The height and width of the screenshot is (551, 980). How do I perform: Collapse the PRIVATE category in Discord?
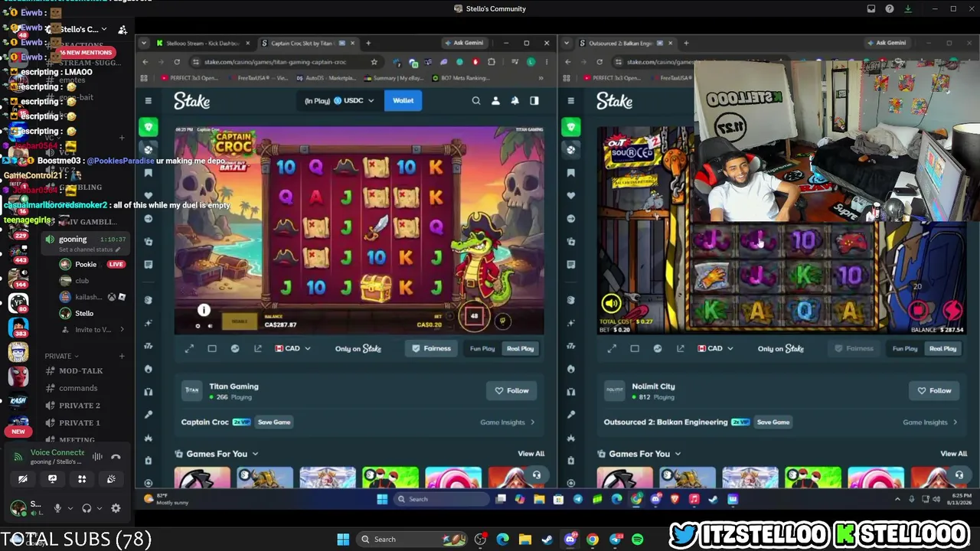pos(62,356)
